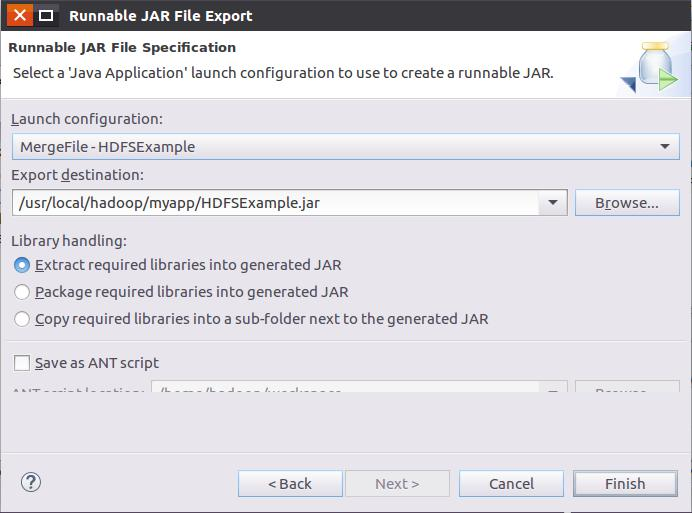Click the Finish button
The image size is (692, 513).
coord(625,484)
